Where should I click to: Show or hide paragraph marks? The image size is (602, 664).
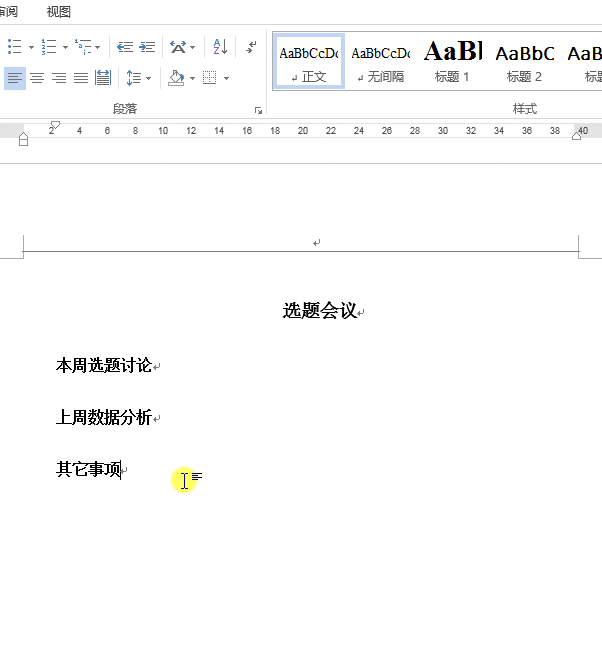click(251, 47)
